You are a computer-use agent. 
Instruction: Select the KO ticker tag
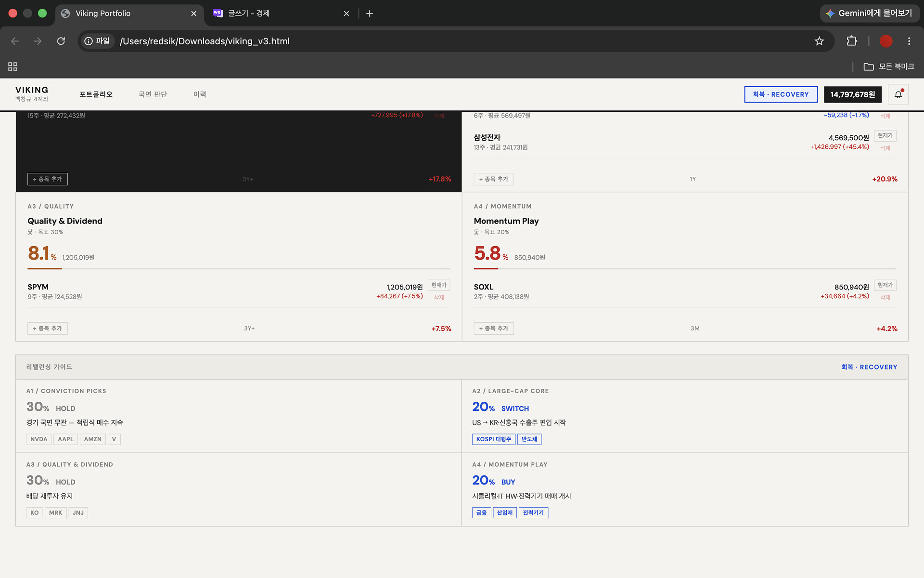[x=35, y=513]
